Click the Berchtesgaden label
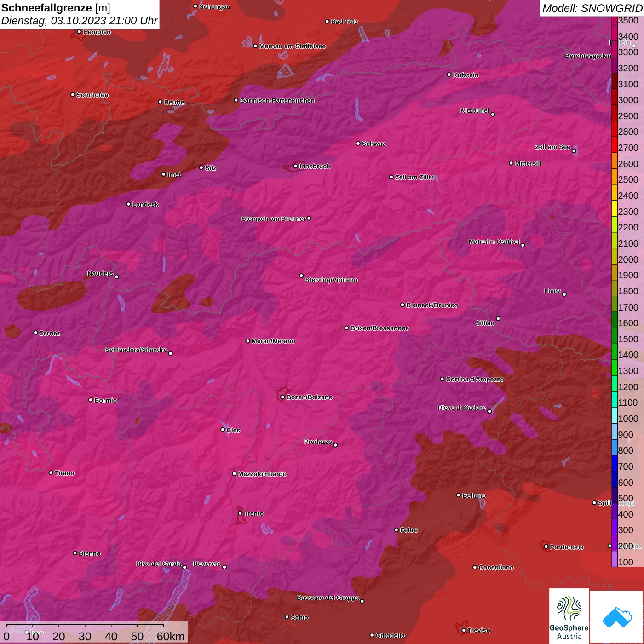 588,56
